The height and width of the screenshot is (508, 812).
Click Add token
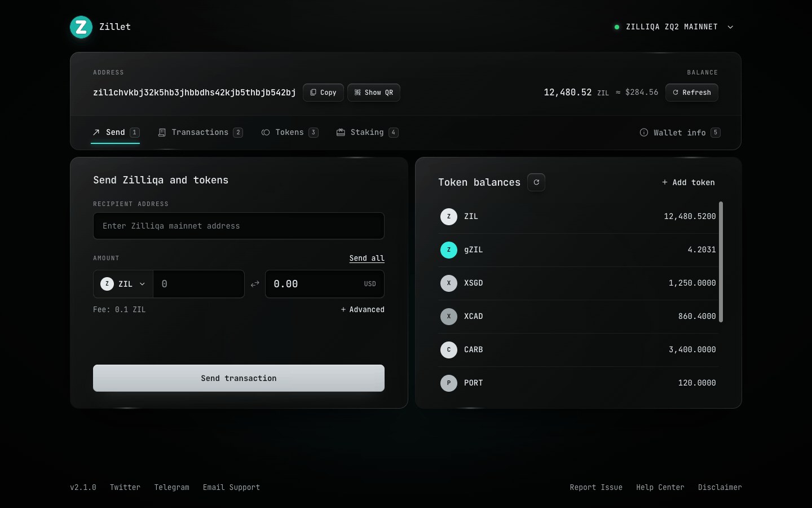pos(689,182)
